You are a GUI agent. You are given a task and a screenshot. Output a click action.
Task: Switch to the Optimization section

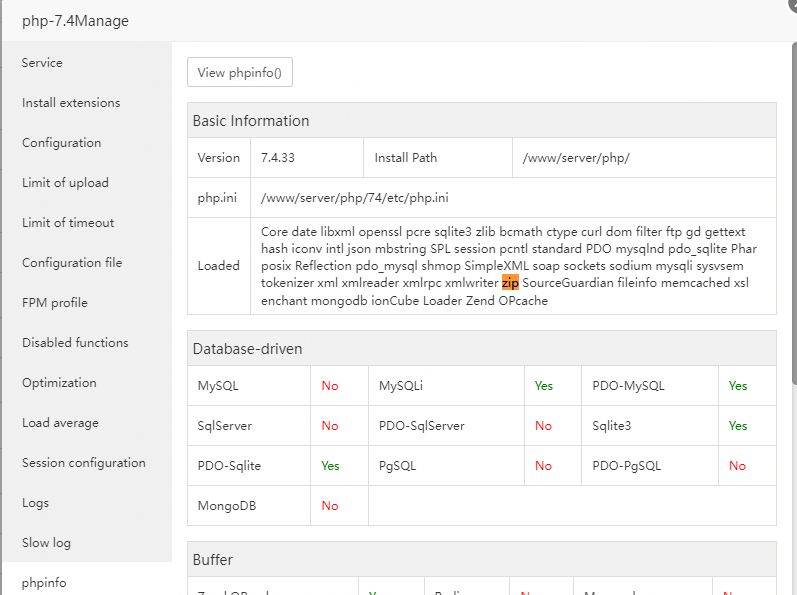[x=59, y=383]
